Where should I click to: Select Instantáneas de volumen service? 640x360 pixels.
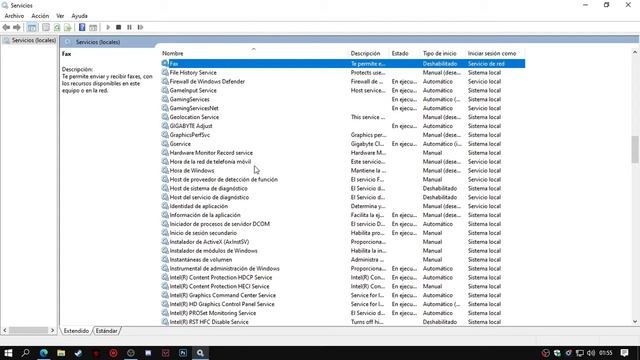tap(343, 260)
